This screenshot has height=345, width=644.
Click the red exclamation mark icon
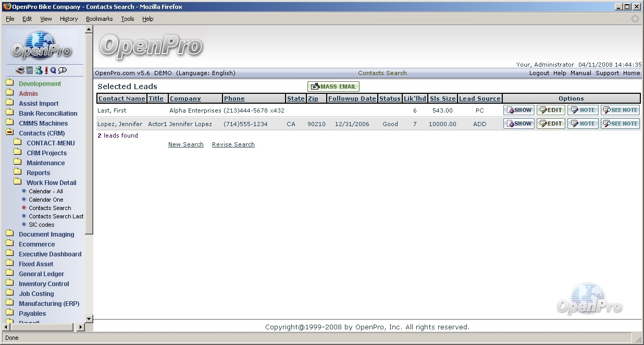46,70
